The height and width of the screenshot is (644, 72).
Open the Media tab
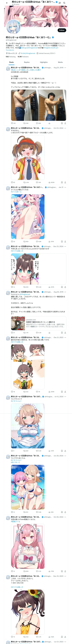pos(60,62)
